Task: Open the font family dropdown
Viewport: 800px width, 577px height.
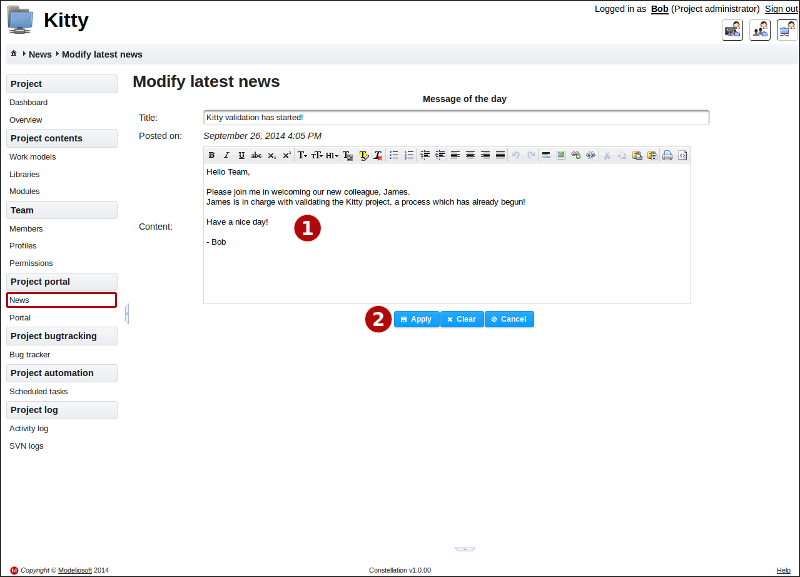Action: pos(303,155)
